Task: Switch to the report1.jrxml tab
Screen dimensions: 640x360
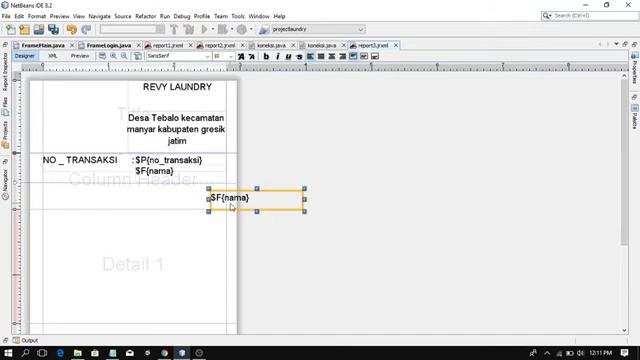Action: coord(168,45)
